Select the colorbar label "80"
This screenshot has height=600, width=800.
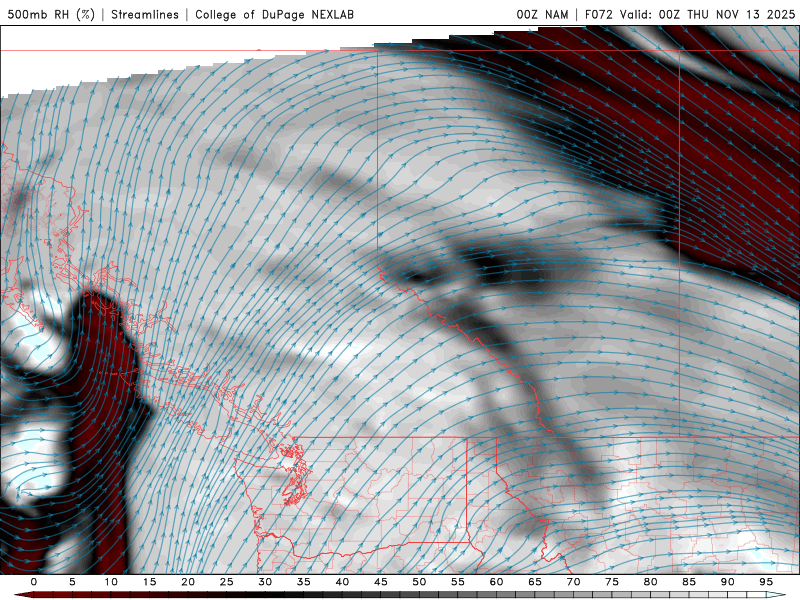tap(651, 582)
